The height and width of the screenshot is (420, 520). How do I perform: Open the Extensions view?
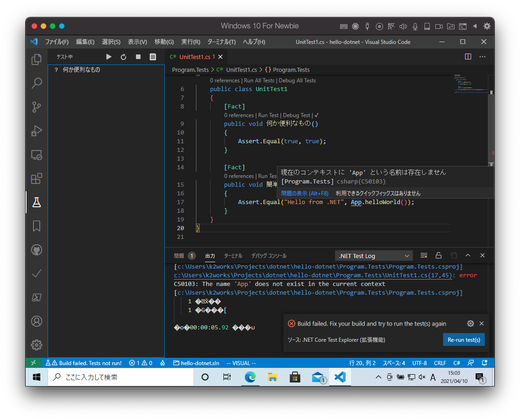tap(37, 178)
